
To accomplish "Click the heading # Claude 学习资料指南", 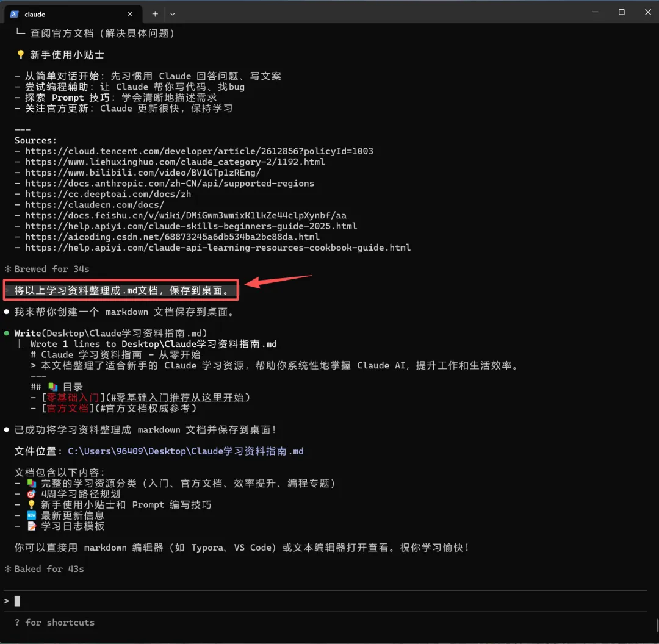I will 115,354.
